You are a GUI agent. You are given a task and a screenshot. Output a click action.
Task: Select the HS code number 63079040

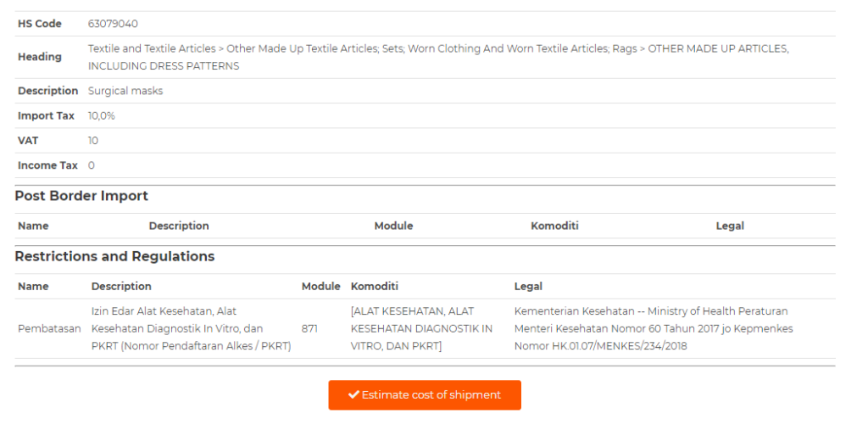click(x=114, y=24)
